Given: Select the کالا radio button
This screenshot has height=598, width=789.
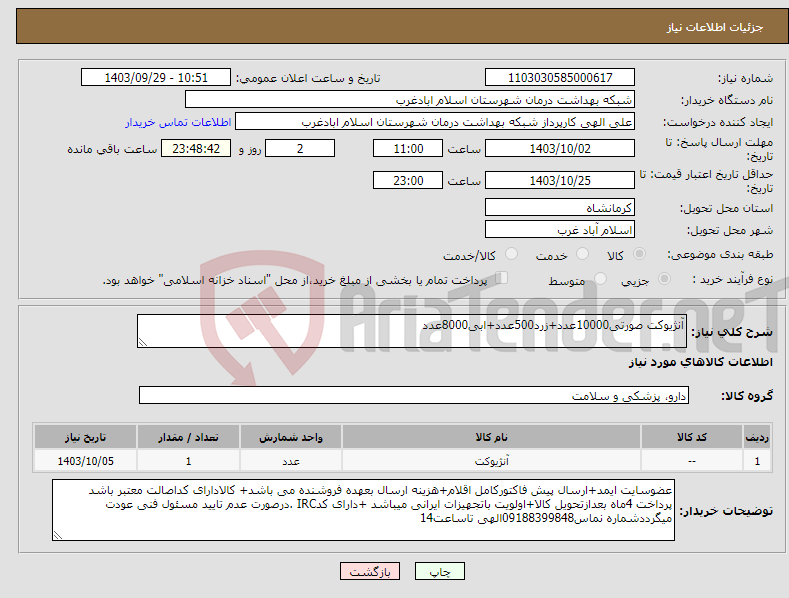Looking at the screenshot, I should tap(640, 254).
